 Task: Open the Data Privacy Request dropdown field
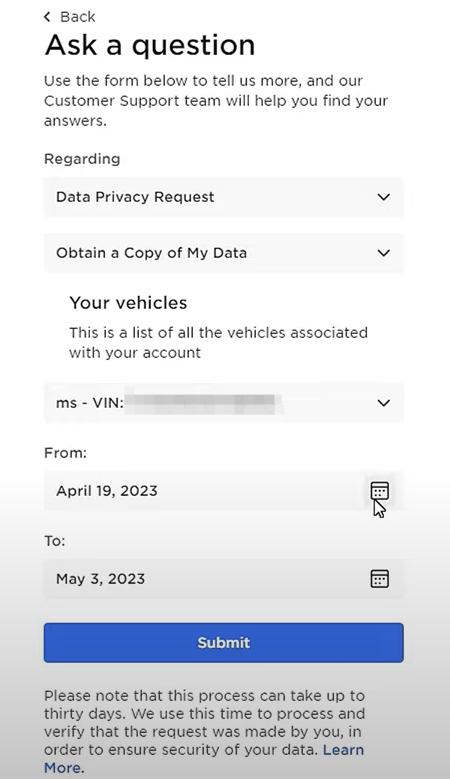pos(224,197)
